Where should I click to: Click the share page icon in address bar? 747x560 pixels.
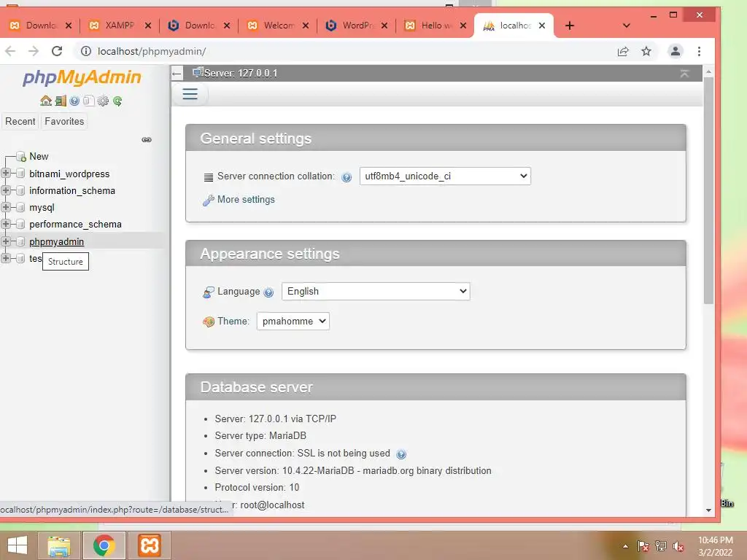click(623, 51)
